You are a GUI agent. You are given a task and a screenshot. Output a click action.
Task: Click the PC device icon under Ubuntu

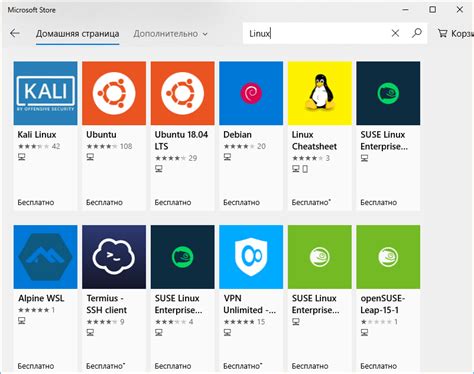tap(90, 157)
